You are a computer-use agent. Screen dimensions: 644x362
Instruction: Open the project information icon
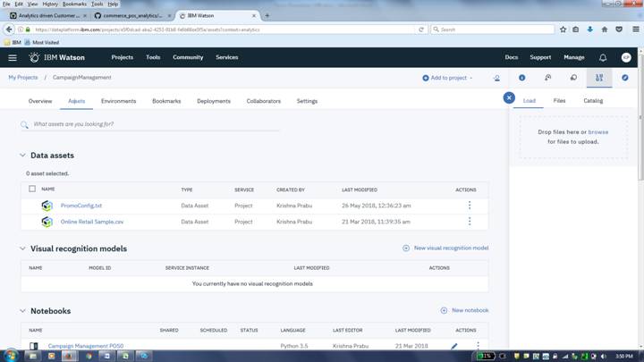tap(521, 78)
